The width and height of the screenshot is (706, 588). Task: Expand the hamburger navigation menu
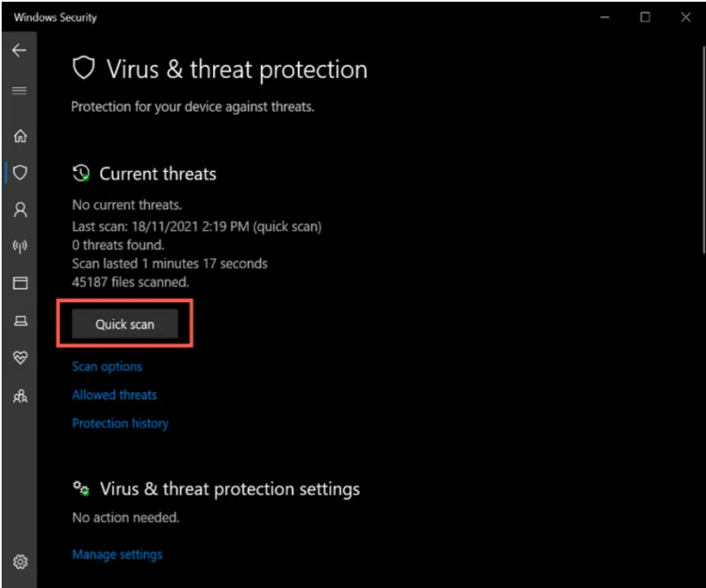pyautogui.click(x=20, y=91)
